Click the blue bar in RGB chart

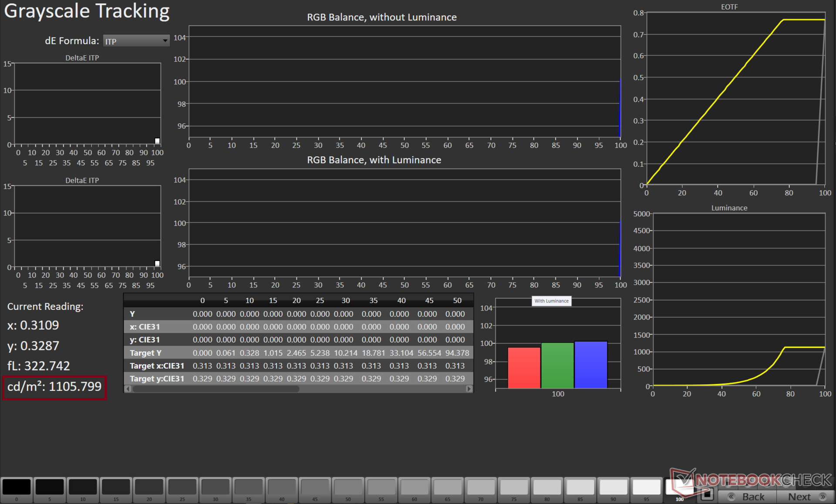click(590, 364)
